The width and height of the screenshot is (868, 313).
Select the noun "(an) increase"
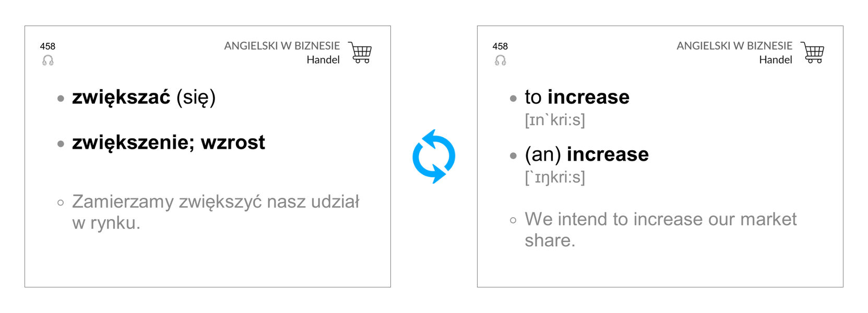pyautogui.click(x=586, y=154)
